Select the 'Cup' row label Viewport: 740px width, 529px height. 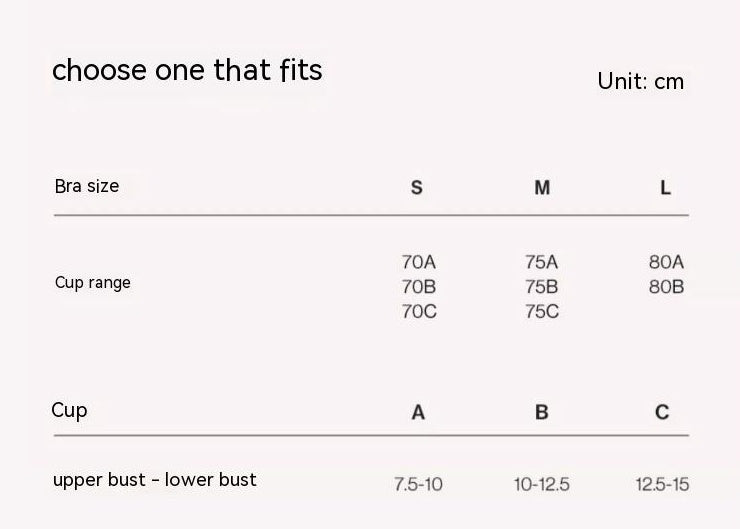[69, 411]
